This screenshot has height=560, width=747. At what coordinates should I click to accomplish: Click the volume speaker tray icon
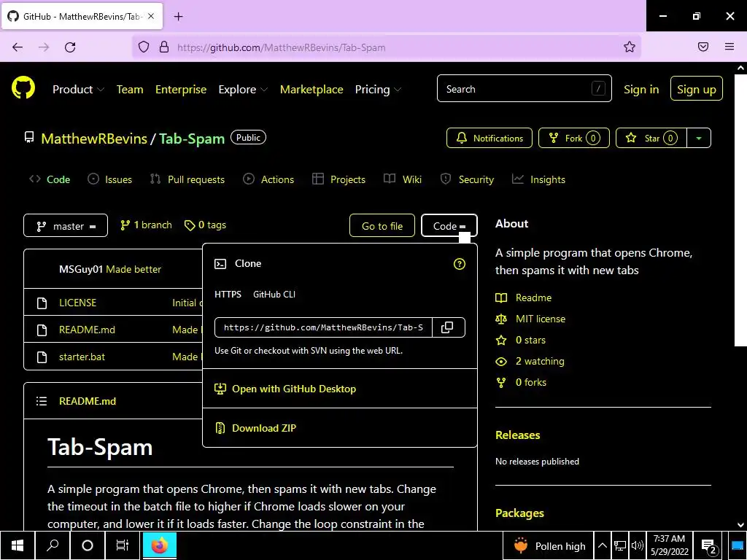[637, 545]
